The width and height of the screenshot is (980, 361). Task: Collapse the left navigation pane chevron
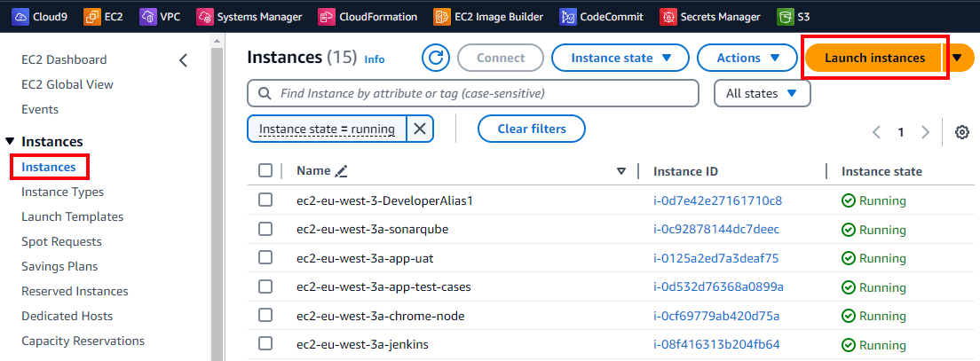[x=183, y=60]
